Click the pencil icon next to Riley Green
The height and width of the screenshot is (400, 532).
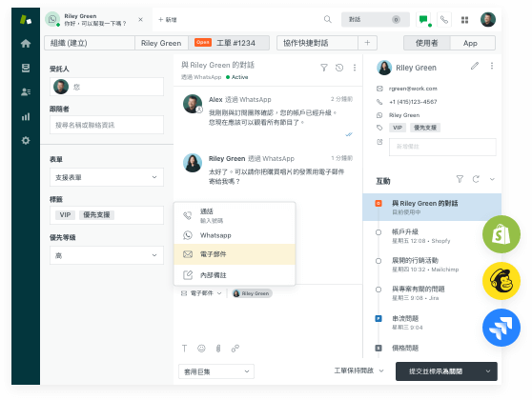point(475,66)
